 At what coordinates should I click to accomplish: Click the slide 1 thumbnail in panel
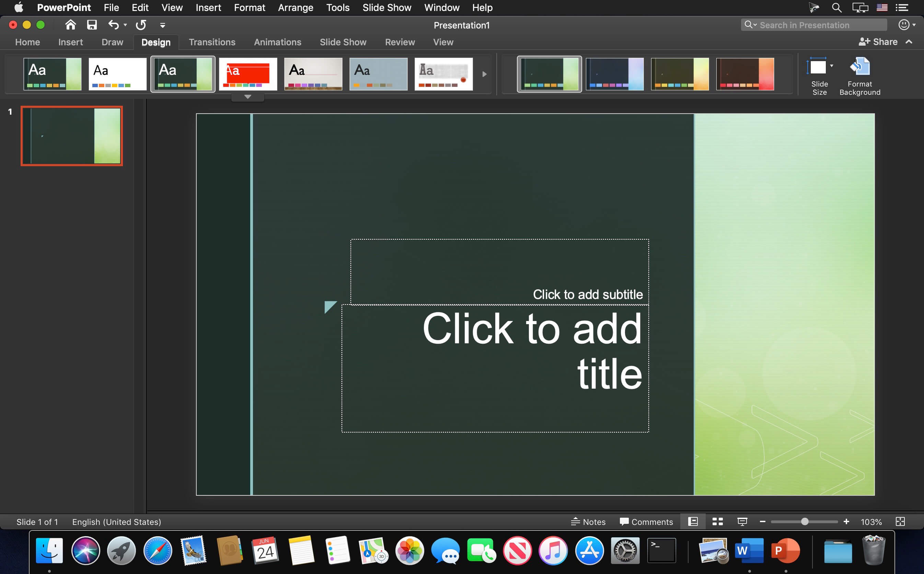click(73, 136)
